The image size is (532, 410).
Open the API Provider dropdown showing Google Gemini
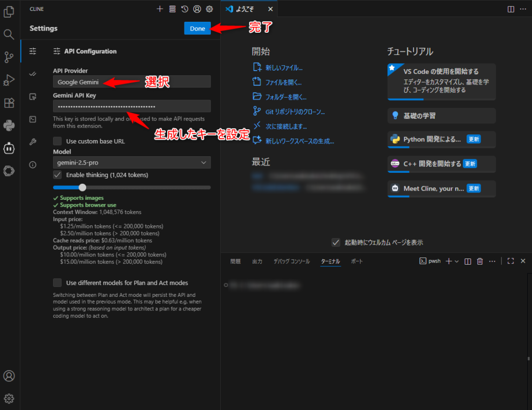(x=132, y=82)
